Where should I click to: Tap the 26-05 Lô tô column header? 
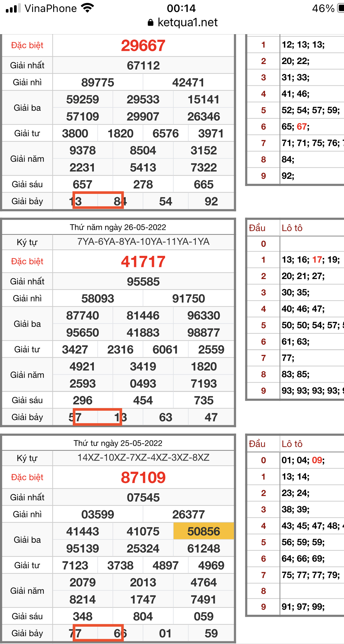click(x=292, y=228)
